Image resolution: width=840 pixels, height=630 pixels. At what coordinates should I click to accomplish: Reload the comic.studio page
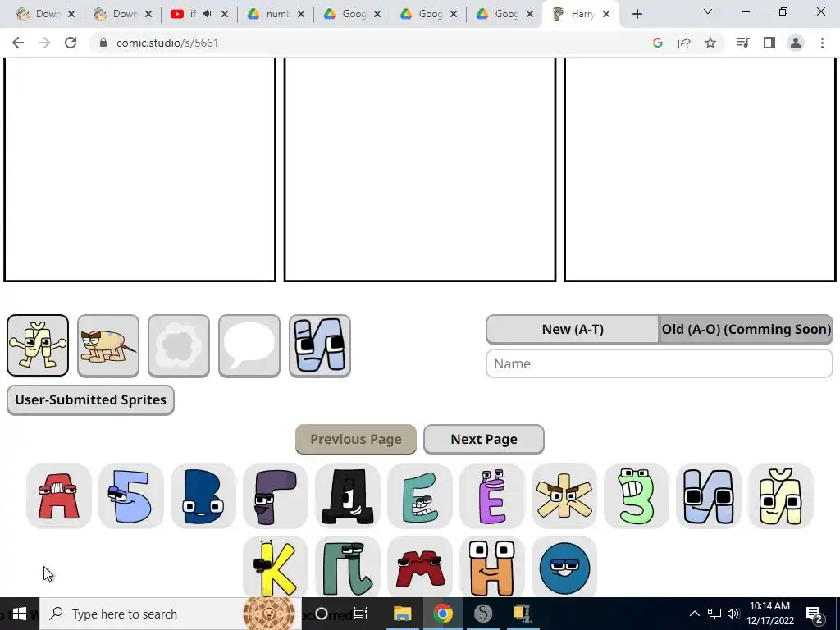point(71,43)
